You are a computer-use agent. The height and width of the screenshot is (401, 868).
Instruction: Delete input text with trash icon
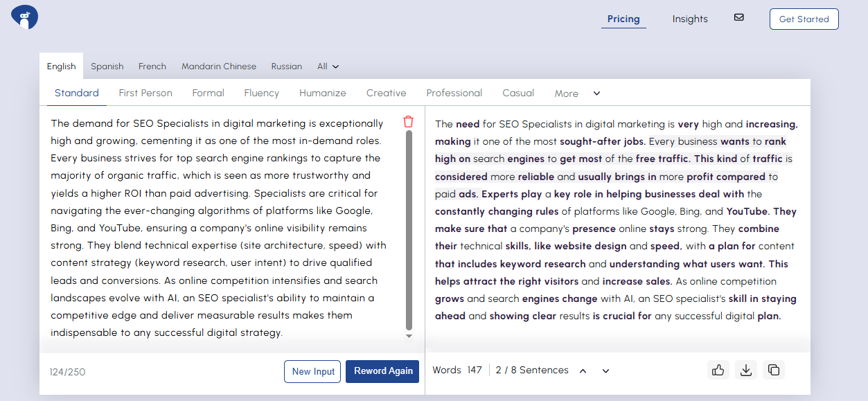[x=408, y=122]
